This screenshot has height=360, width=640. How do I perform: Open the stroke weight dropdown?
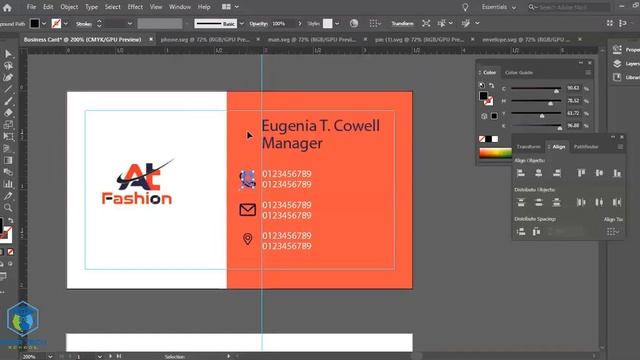click(130, 24)
